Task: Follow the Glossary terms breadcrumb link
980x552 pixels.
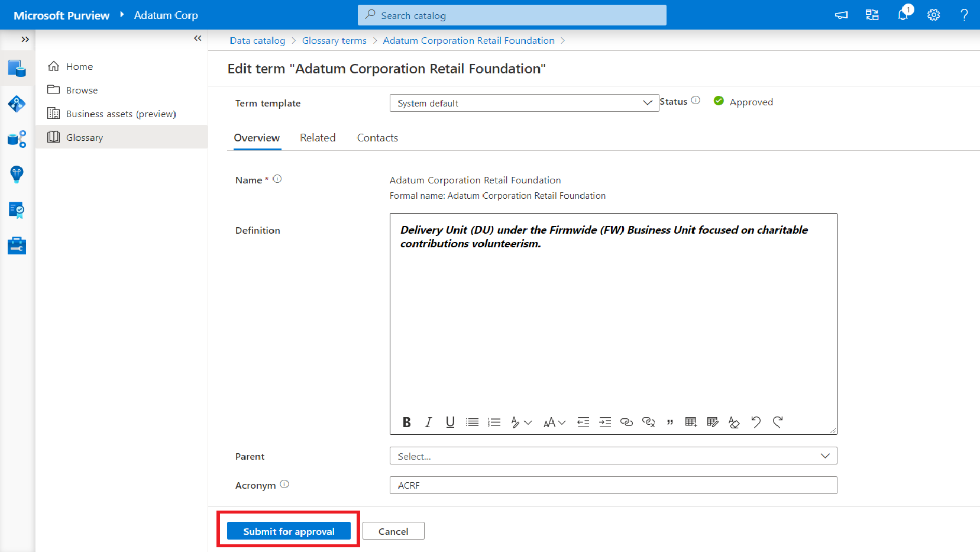Action: (334, 40)
